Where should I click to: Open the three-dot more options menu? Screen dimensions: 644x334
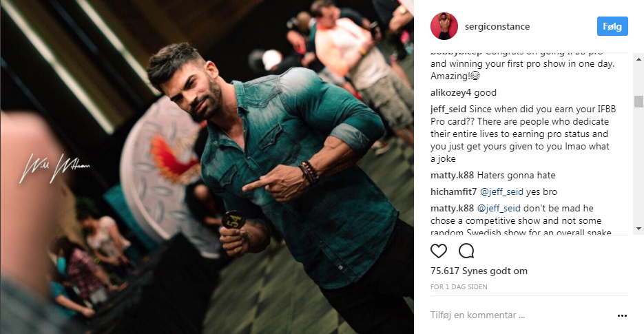[x=622, y=315]
